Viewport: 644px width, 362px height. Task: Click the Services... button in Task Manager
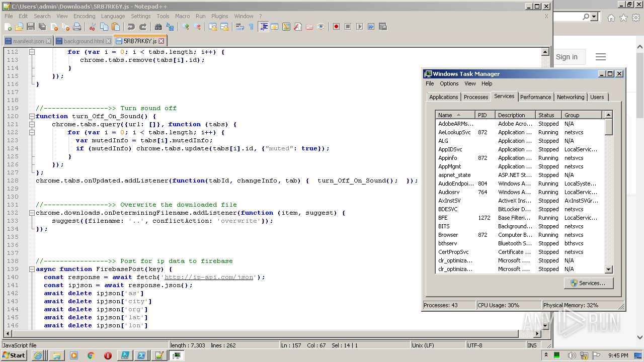(x=588, y=283)
